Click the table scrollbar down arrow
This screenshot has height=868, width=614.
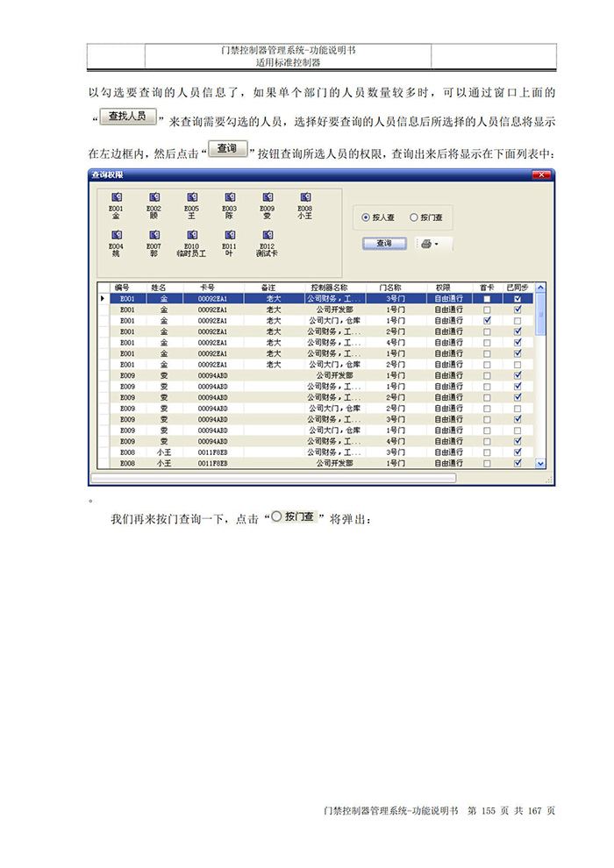540,464
